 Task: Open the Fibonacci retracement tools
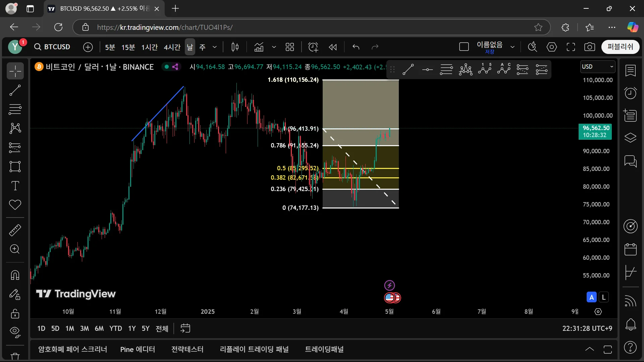pos(15,109)
